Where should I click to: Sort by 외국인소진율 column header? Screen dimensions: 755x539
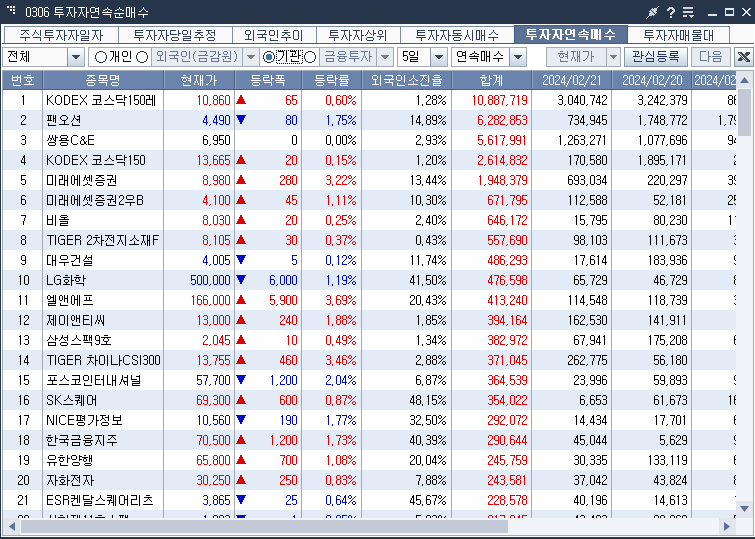point(406,80)
